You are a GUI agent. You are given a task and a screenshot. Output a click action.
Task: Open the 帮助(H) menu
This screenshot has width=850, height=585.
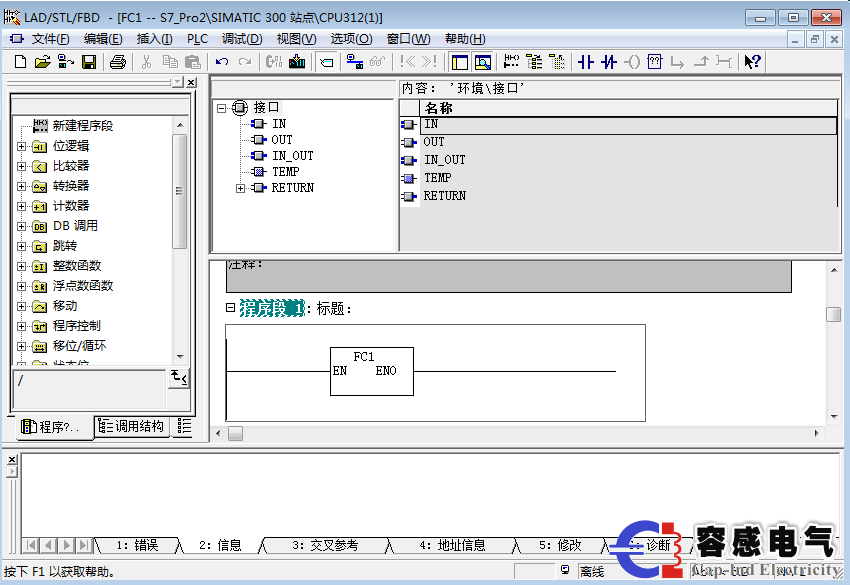pyautogui.click(x=465, y=39)
